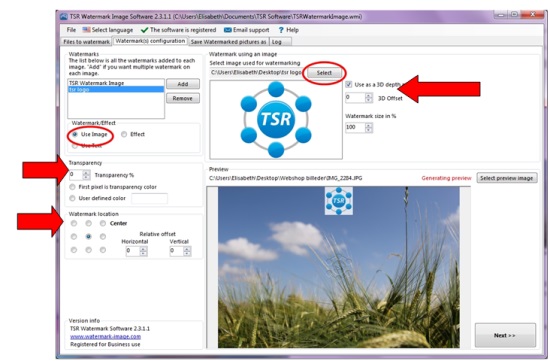Decrease the 3D Offset value

pyautogui.click(x=368, y=100)
